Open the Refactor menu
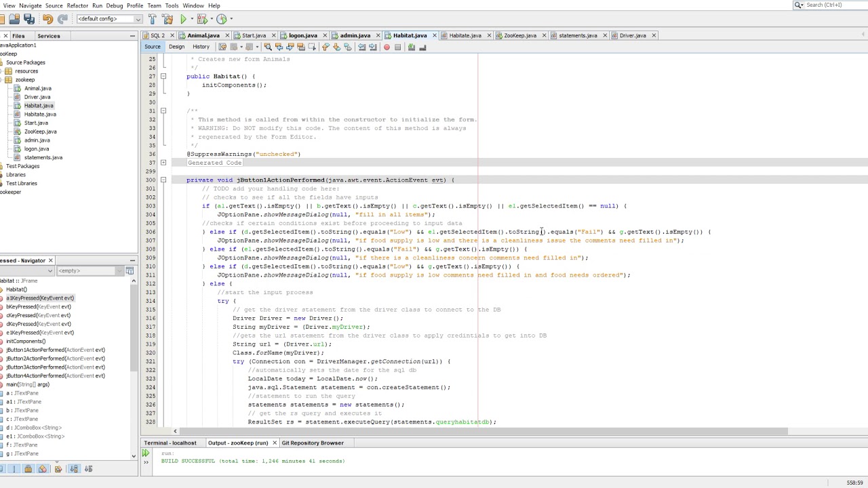 (x=77, y=5)
